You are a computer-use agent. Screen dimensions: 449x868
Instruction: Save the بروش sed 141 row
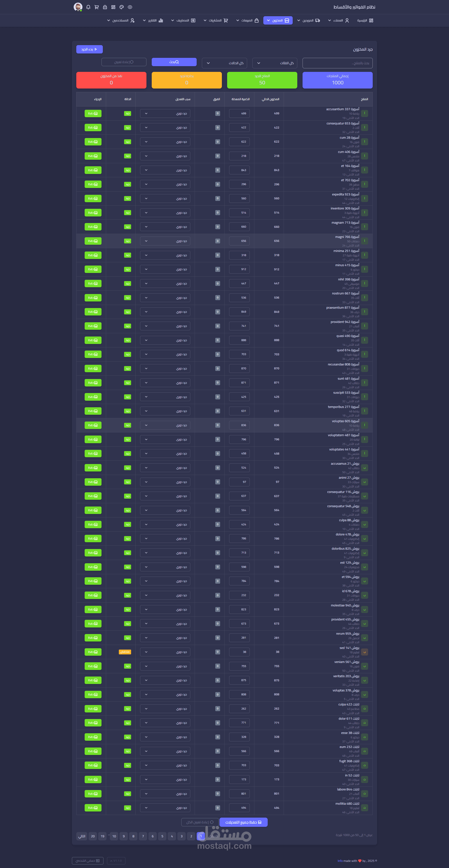coord(93,652)
